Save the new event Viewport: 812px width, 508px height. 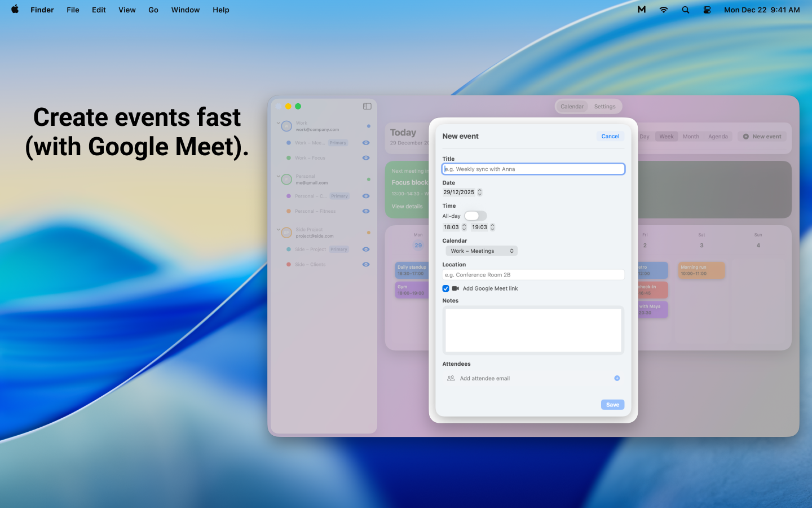click(x=612, y=404)
